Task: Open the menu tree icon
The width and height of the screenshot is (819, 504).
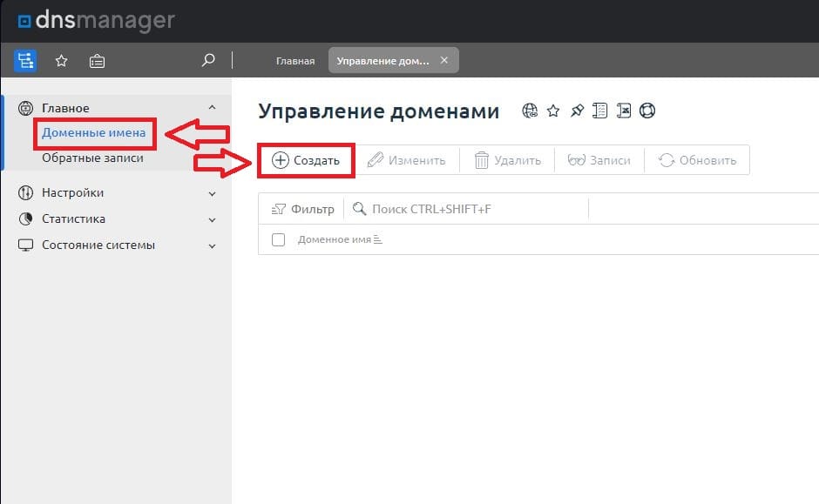Action: 25,61
